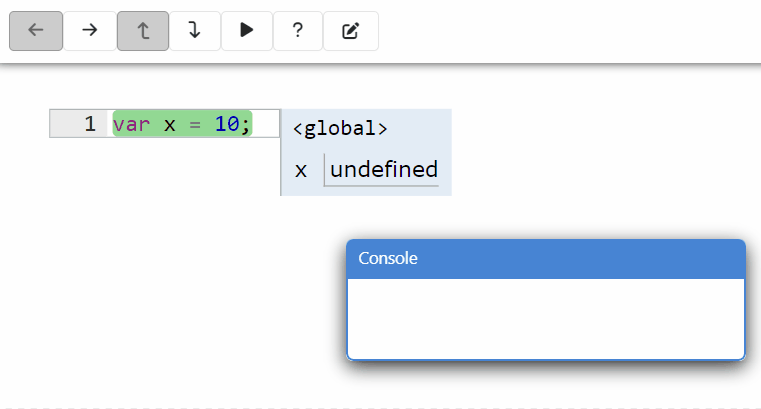
Task: Click the step back left-arrow button
Action: [36, 30]
